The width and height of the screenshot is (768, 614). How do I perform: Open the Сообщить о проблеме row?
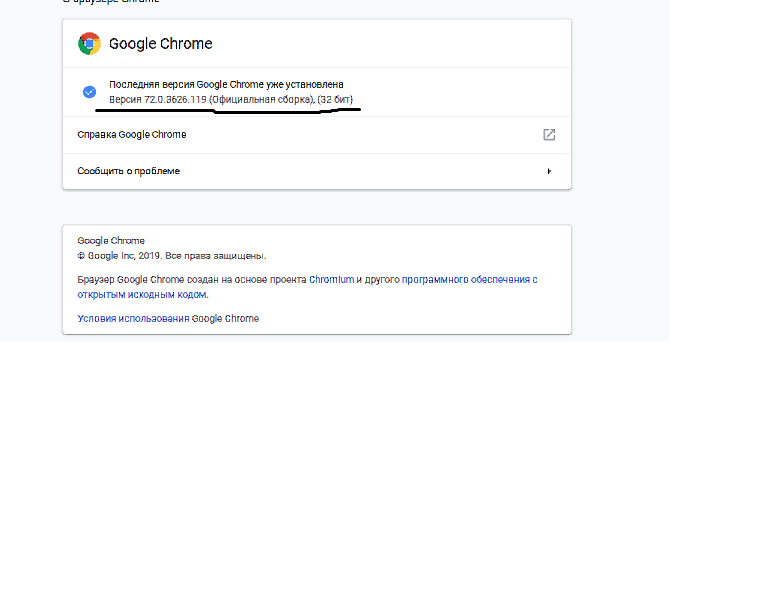pos(317,171)
